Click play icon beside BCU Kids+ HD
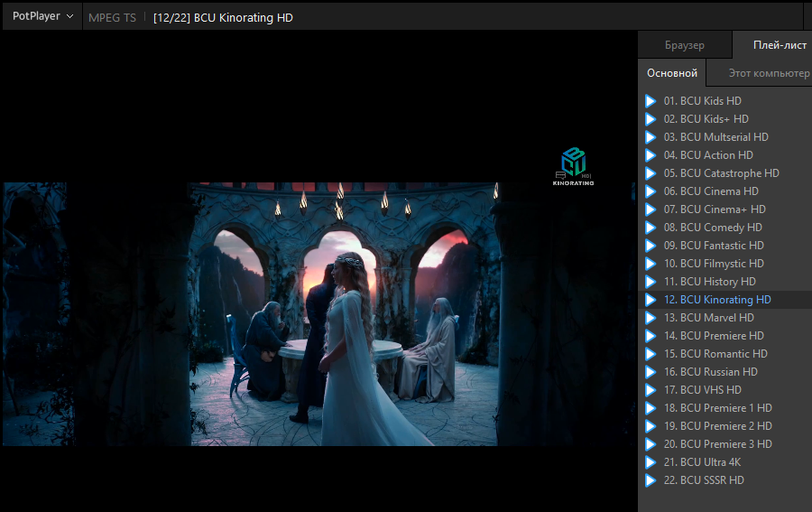 (x=651, y=119)
